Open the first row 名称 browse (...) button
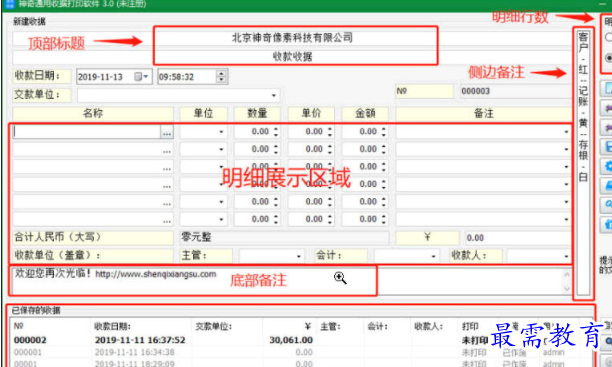 tap(167, 132)
